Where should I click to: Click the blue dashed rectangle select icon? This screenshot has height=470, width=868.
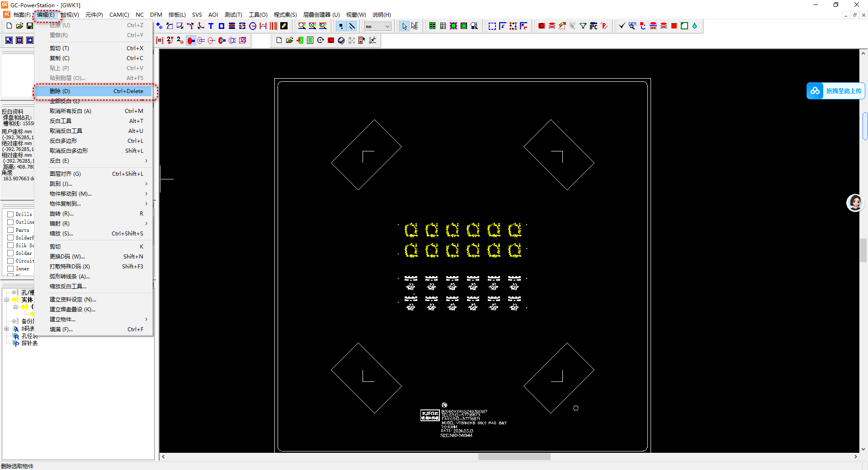[492, 26]
